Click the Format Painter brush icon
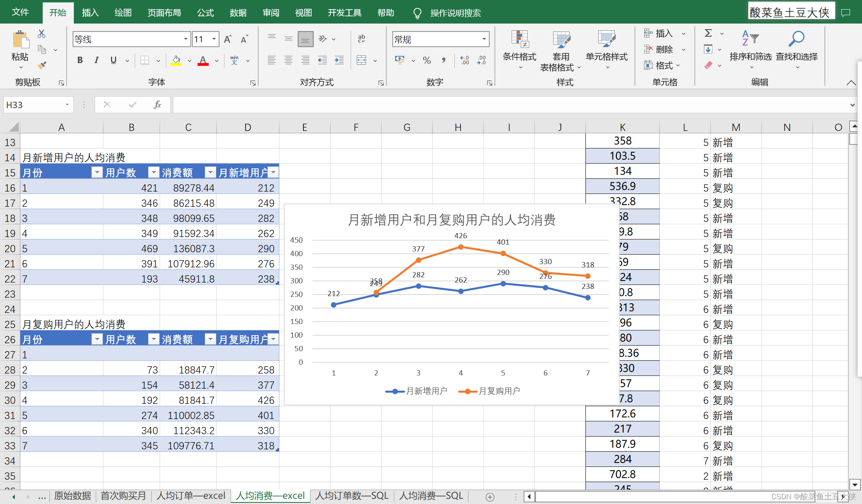 click(42, 65)
